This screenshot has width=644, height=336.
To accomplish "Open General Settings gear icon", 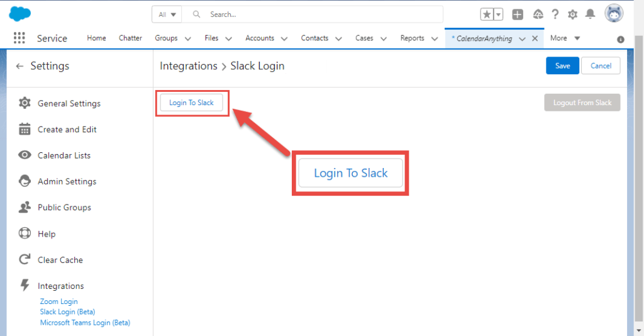I will (25, 103).
